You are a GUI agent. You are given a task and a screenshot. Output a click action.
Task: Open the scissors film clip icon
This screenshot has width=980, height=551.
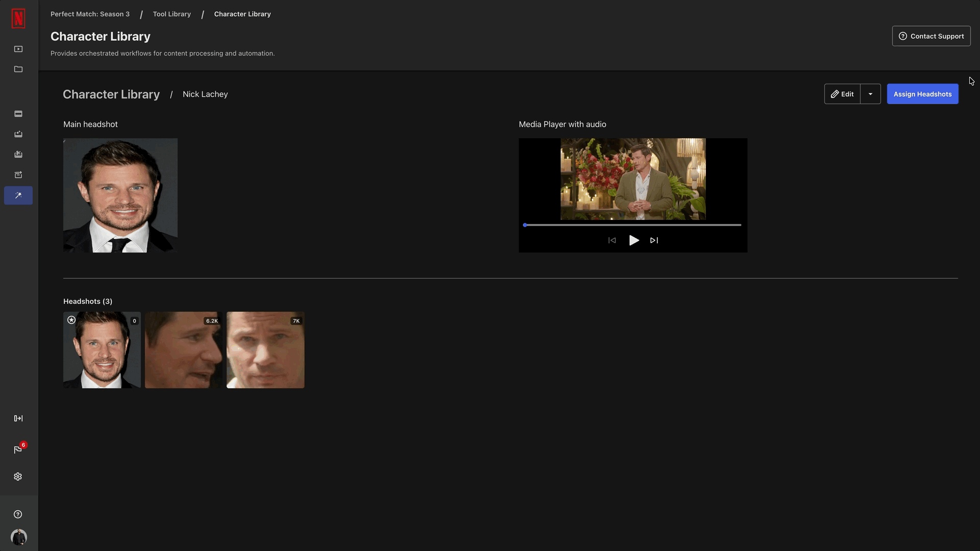click(18, 154)
